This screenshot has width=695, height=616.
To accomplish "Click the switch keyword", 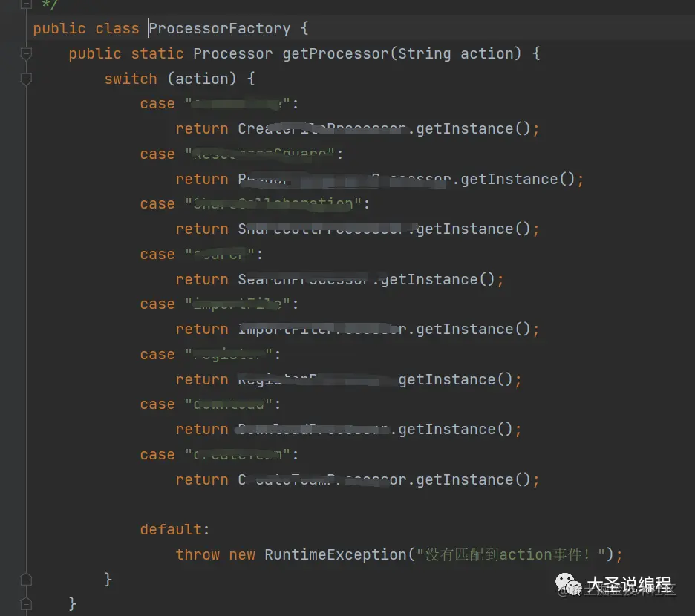I will tap(131, 79).
